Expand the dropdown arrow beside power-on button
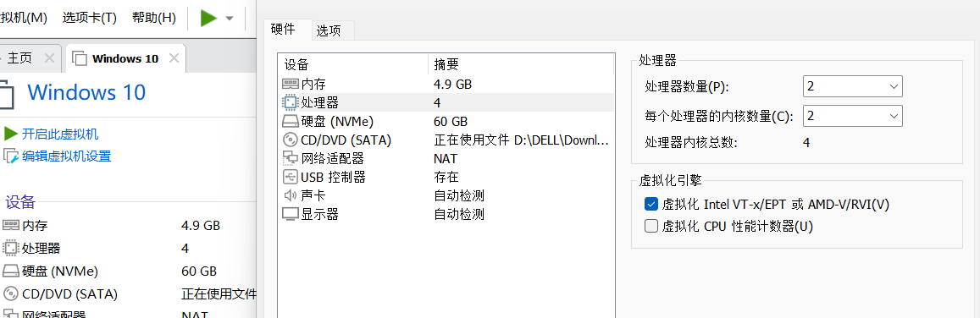Screen dimensions: 980x318 pos(230,18)
